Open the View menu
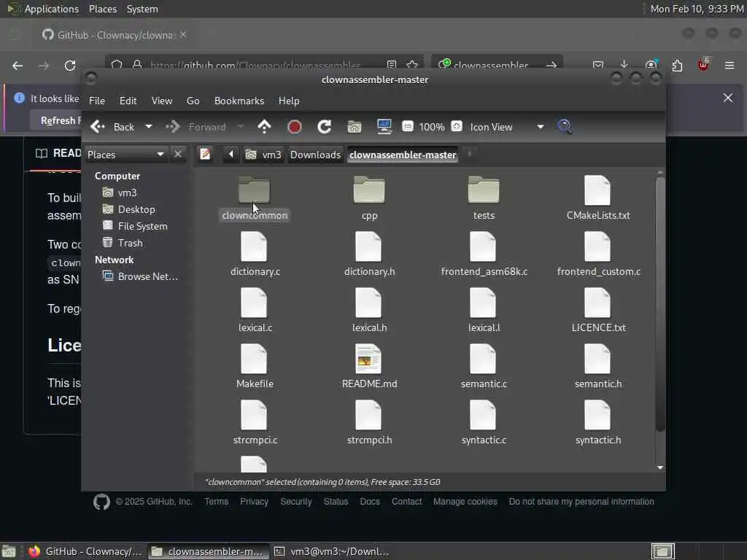The height and width of the screenshot is (560, 747). pyautogui.click(x=162, y=101)
